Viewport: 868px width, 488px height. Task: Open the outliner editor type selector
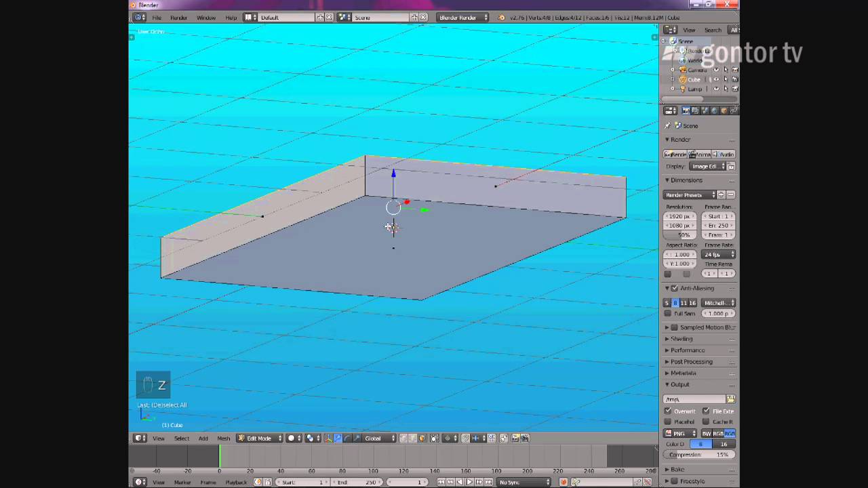coord(670,30)
